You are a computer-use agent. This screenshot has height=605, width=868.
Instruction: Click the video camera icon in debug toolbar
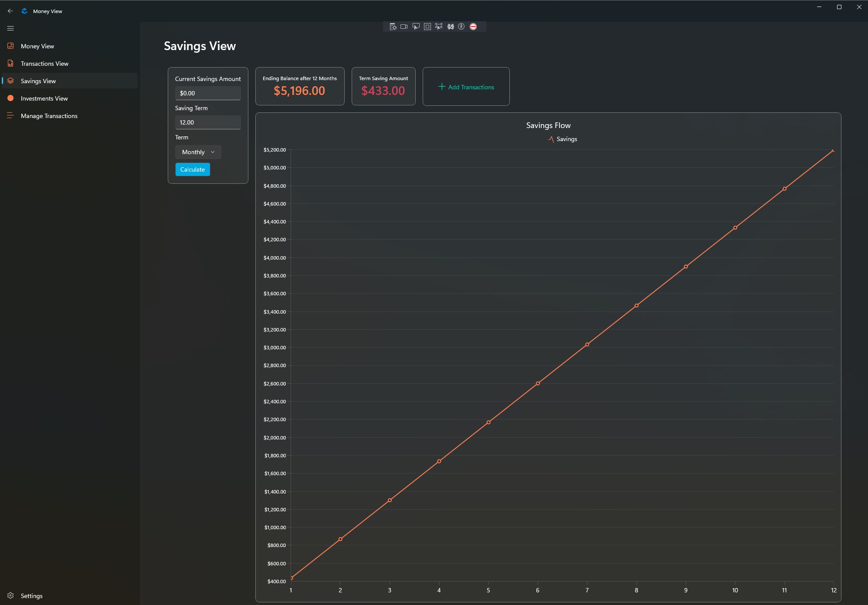coord(404,27)
